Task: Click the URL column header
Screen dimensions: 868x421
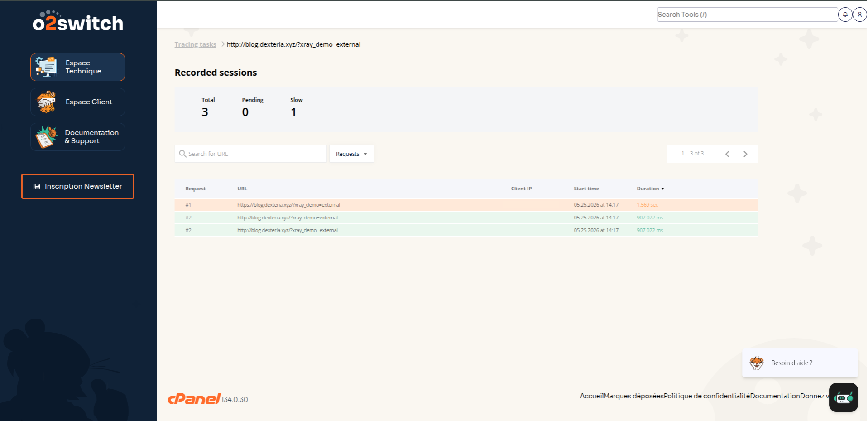Action: pyautogui.click(x=242, y=189)
